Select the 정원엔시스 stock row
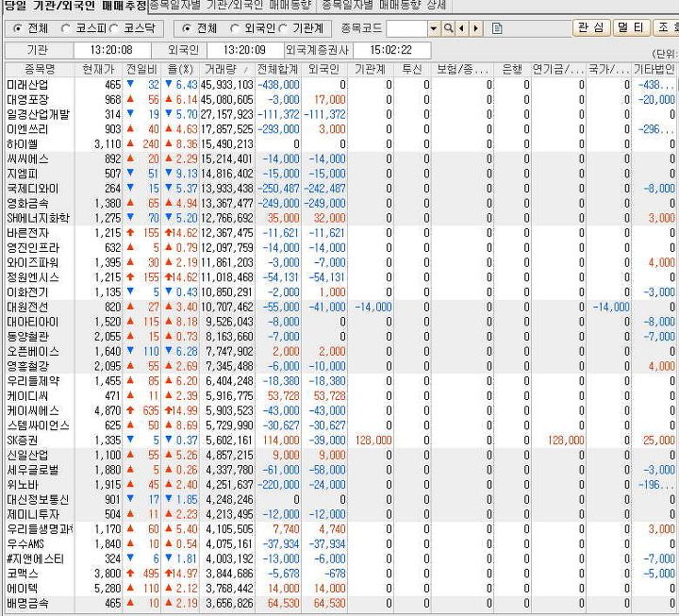 tap(340, 277)
